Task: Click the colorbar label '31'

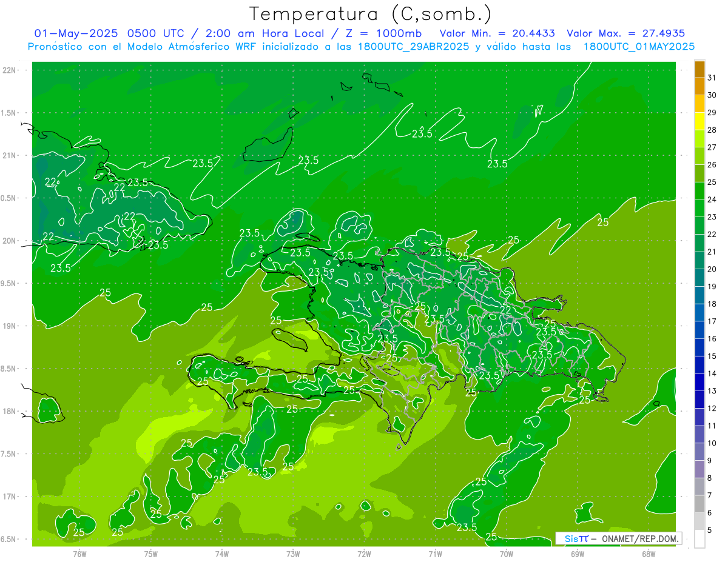Action: (x=712, y=78)
